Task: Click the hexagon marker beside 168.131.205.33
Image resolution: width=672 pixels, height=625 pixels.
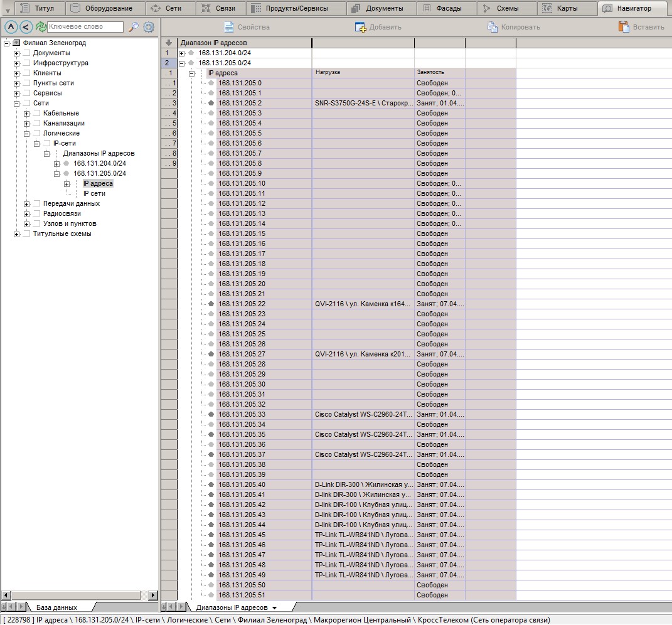Action: (211, 415)
